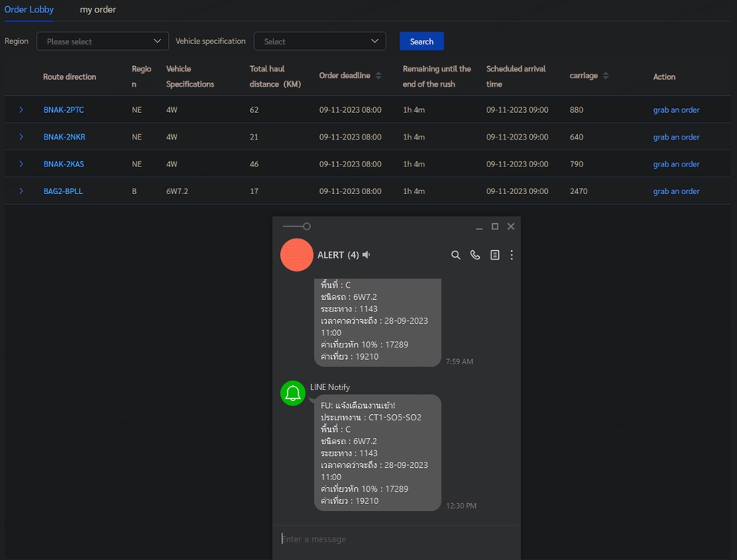Screen dimensions: 737x560
Task: Switch to the my order tab
Action: (x=97, y=9)
